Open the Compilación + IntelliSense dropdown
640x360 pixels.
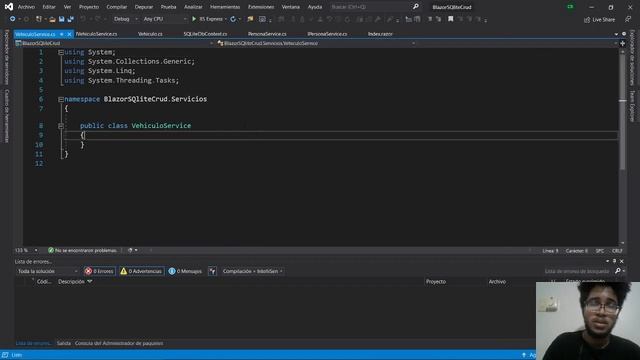pyautogui.click(x=252, y=271)
